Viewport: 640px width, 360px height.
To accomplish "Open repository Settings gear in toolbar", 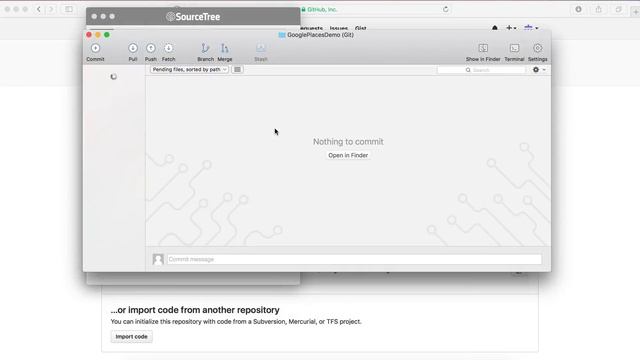I will click(538, 52).
